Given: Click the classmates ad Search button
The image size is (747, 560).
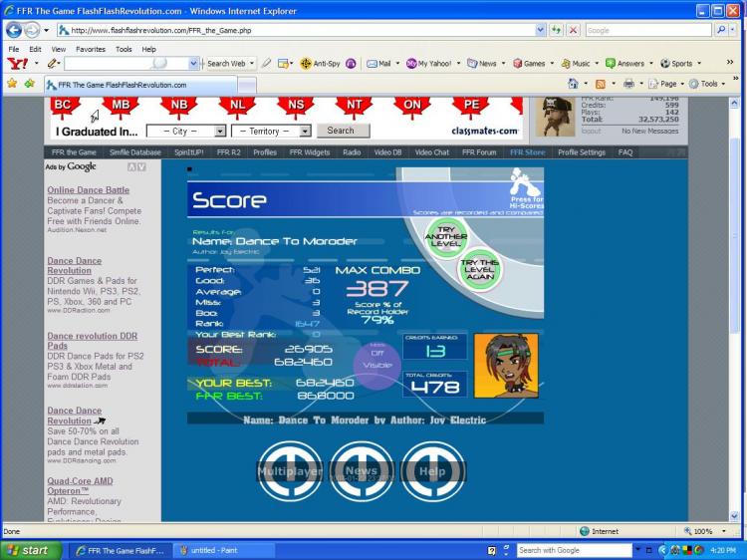Looking at the screenshot, I should coord(341,131).
